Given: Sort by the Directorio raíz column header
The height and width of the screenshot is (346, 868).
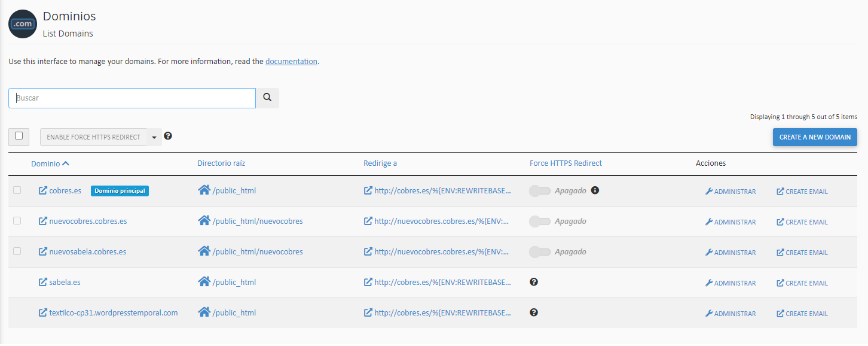Looking at the screenshot, I should click(x=221, y=163).
